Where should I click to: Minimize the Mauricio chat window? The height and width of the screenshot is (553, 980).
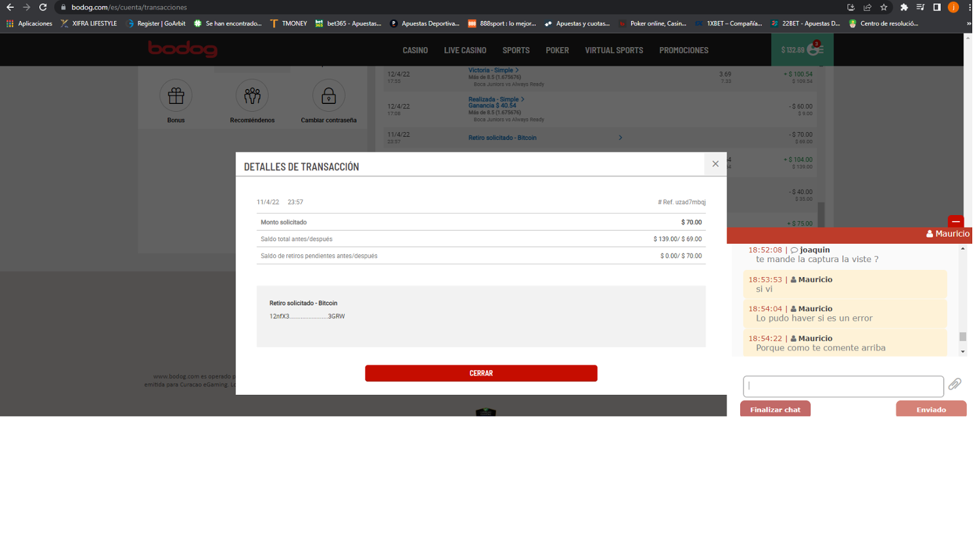pos(956,222)
